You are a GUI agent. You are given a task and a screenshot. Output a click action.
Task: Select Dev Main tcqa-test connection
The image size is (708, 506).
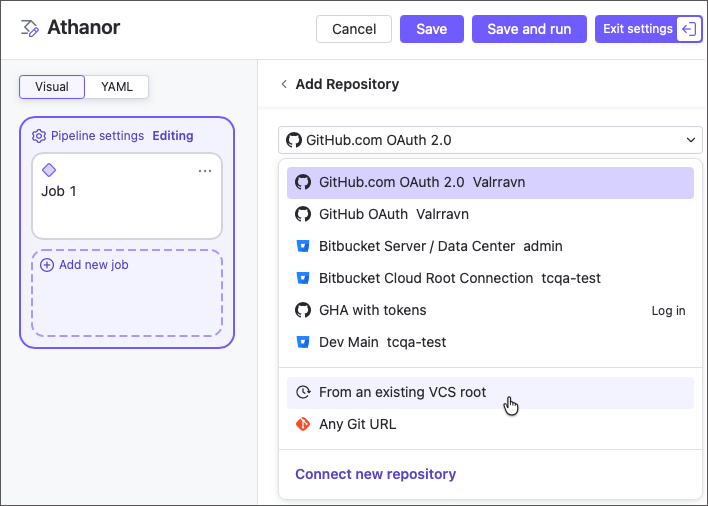click(490, 343)
